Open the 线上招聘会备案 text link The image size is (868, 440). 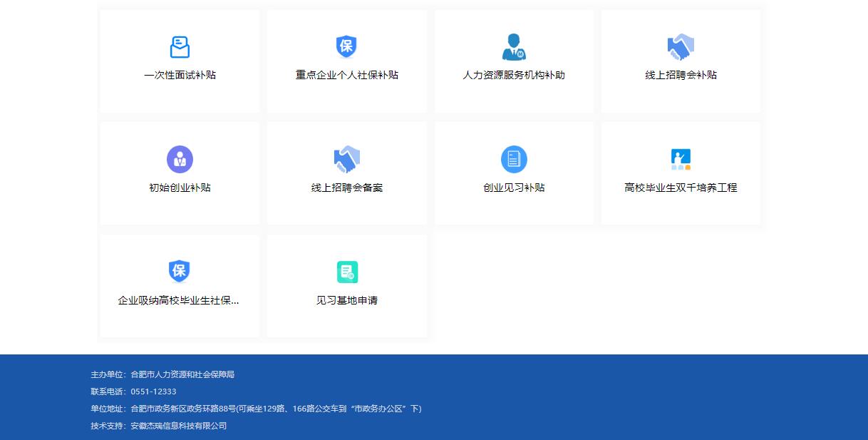(x=346, y=188)
